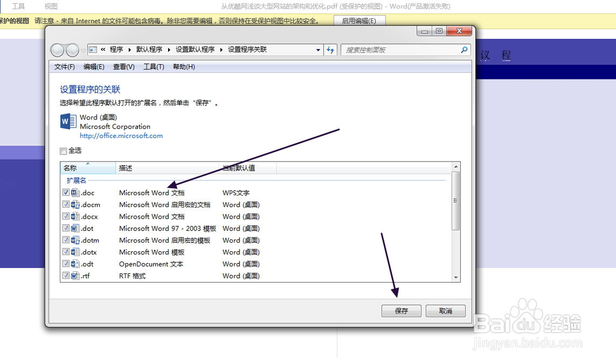Go to 设置默认程序 in breadcrumb

point(195,49)
